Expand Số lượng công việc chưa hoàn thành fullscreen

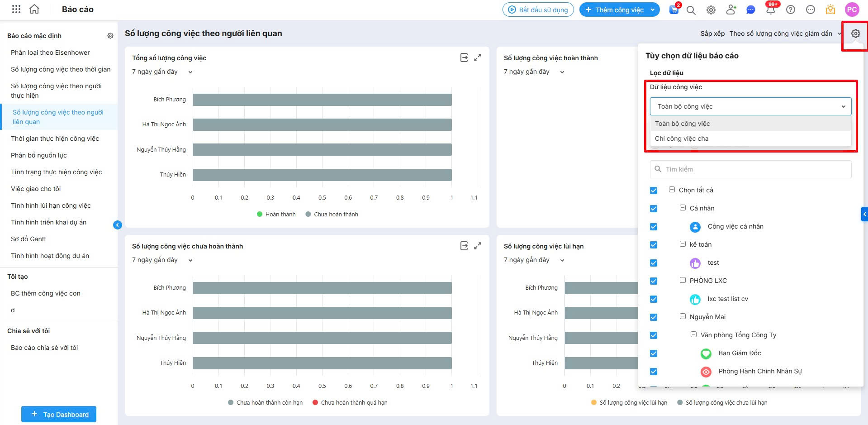coord(478,246)
